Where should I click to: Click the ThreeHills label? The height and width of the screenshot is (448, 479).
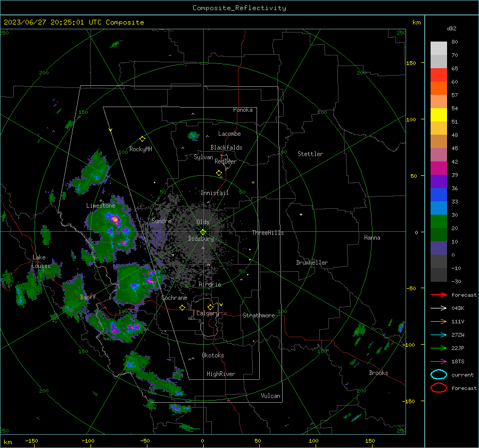tap(268, 233)
